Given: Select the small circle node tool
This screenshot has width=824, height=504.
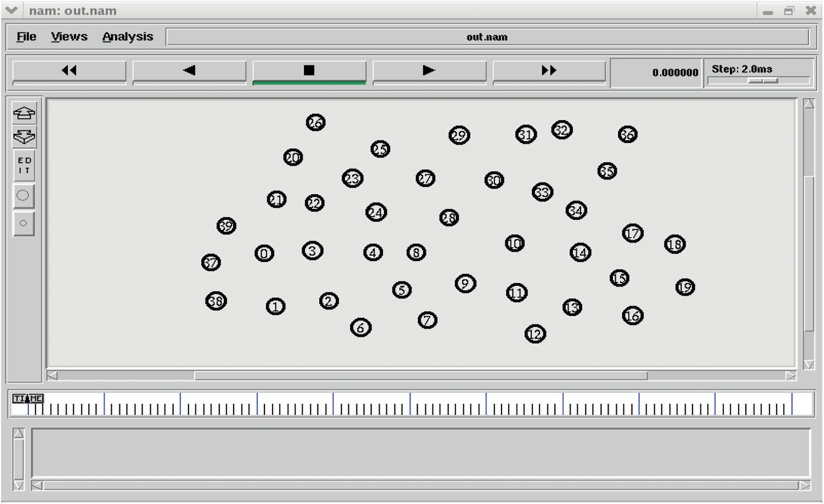Looking at the screenshot, I should pos(23,224).
